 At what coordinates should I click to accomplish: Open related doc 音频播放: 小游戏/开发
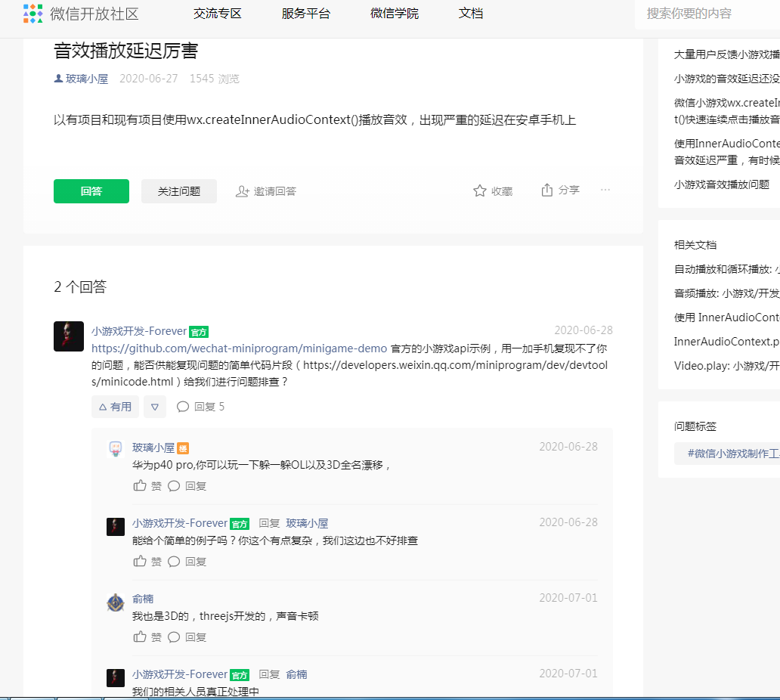coord(726,293)
